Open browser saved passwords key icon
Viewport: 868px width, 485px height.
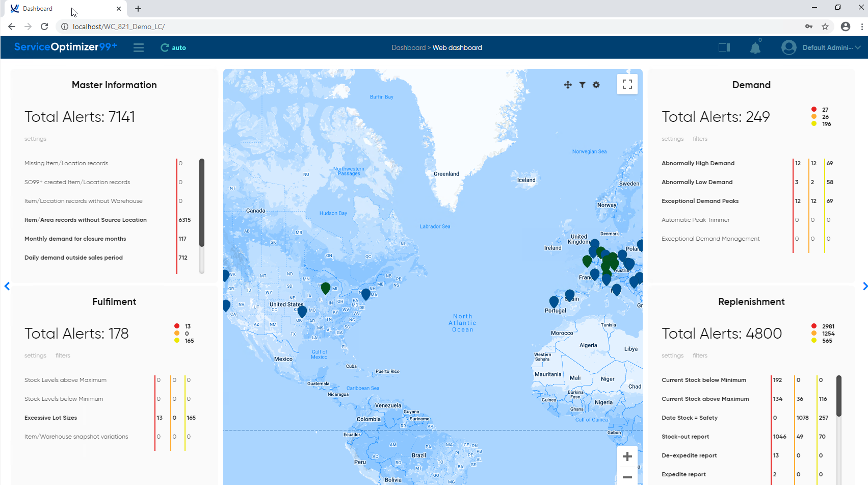(x=809, y=27)
